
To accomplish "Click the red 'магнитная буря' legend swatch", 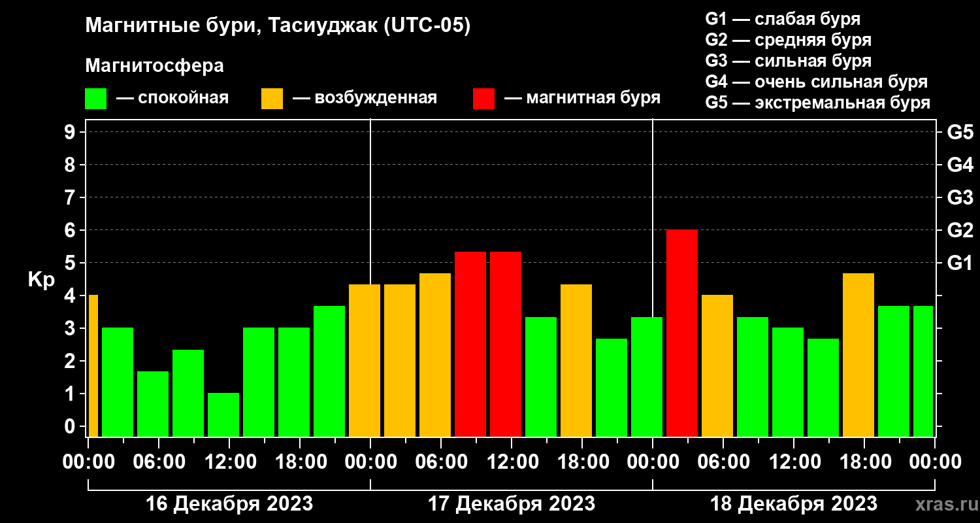I will click(483, 99).
